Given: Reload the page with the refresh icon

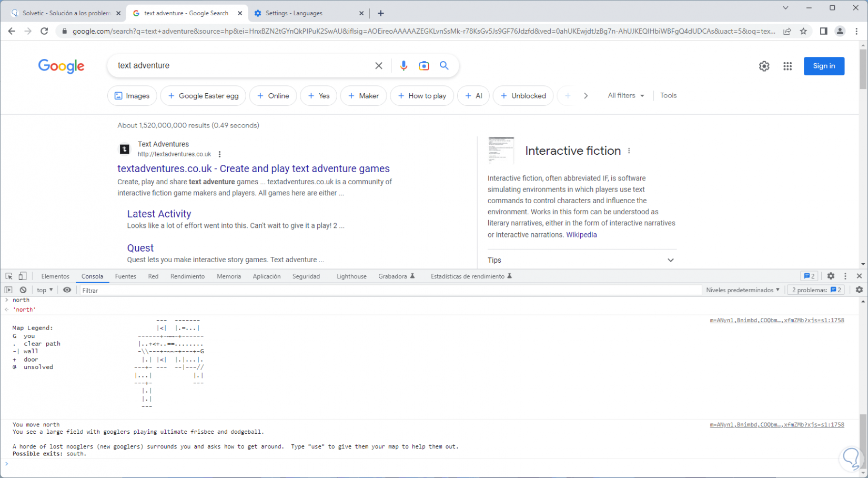Looking at the screenshot, I should click(x=44, y=31).
